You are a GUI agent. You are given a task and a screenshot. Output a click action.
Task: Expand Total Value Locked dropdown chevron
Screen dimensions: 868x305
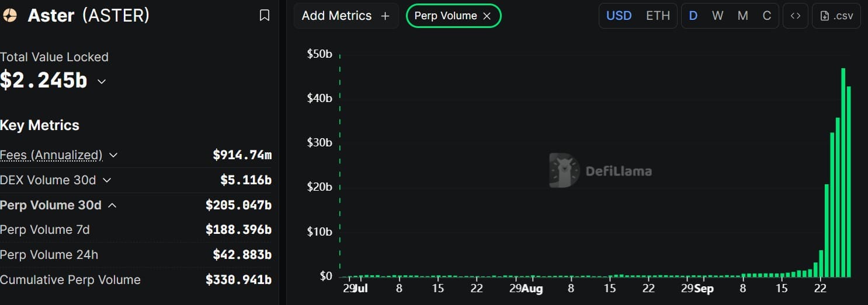pos(102,82)
